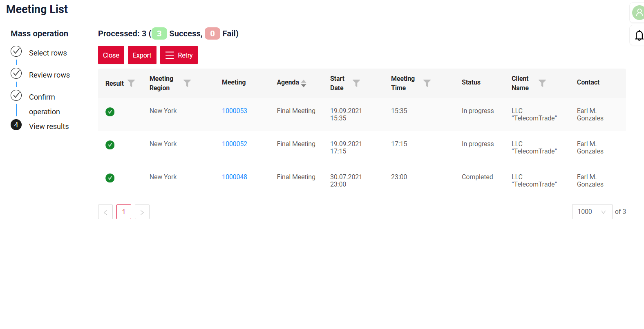Click the success check icon for meeting 1000052
Viewport: 644px width, 329px height.
click(110, 145)
